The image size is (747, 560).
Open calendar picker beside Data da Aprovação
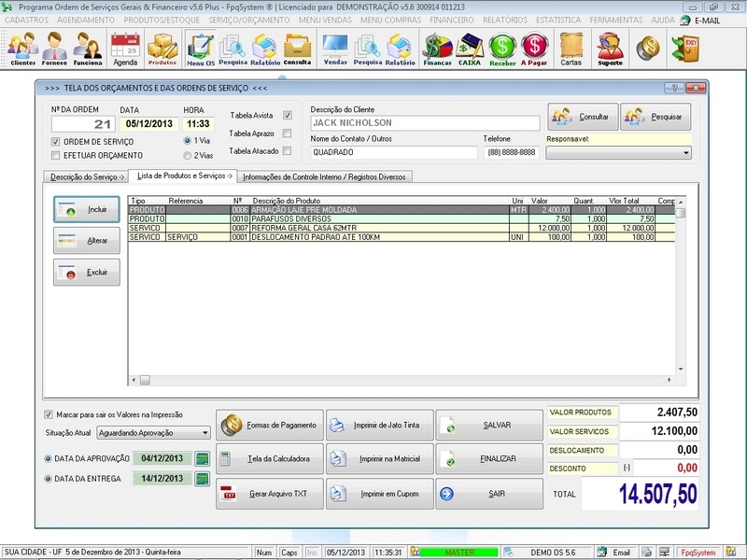click(202, 458)
